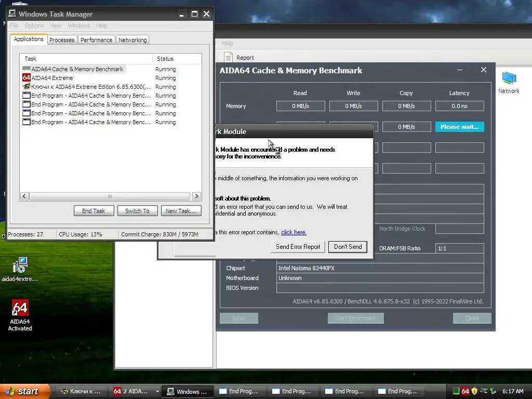Switch to the Applications tab
532x399 pixels.
coord(29,39)
